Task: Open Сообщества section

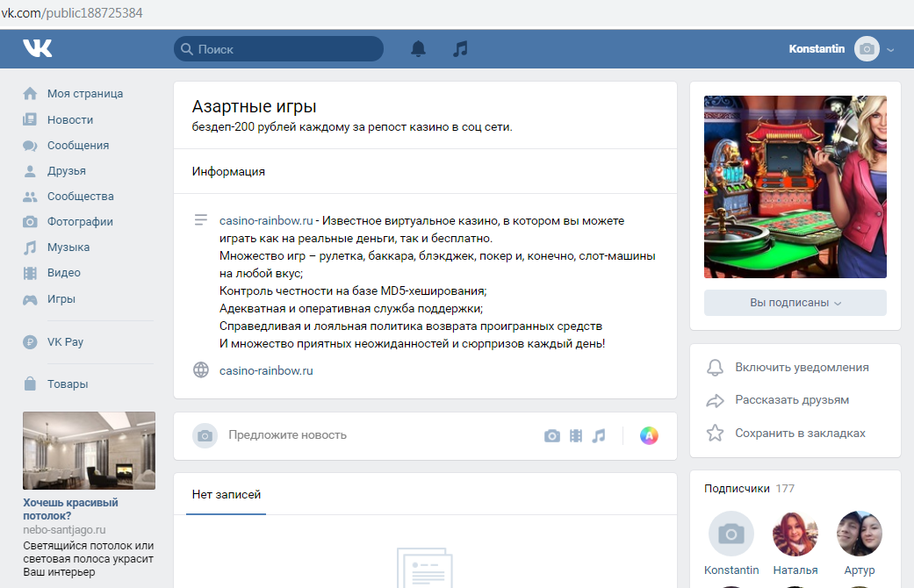Action: coord(81,197)
